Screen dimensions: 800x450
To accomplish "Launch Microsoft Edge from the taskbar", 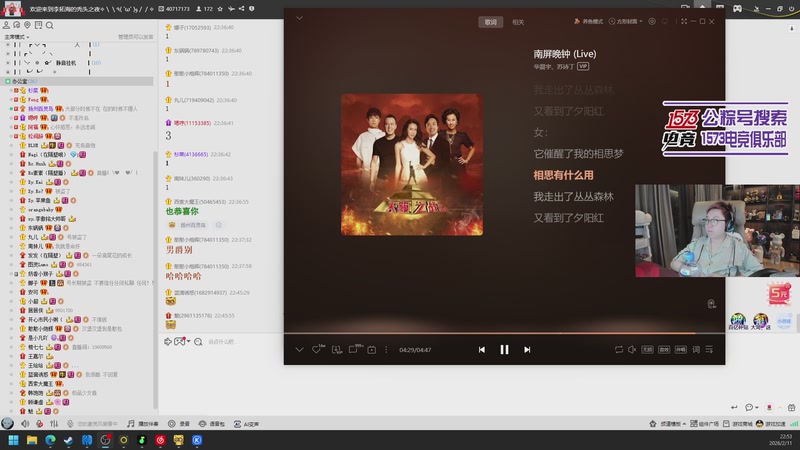I will click(50, 440).
